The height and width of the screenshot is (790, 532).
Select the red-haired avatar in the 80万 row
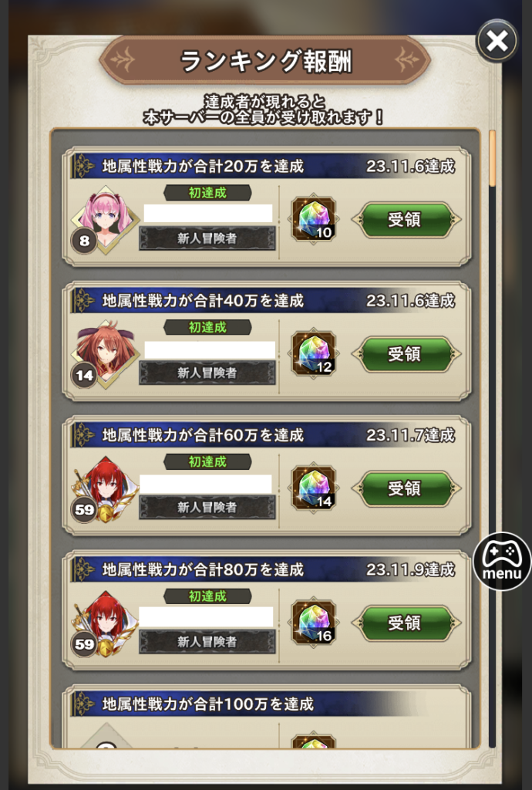104,624
